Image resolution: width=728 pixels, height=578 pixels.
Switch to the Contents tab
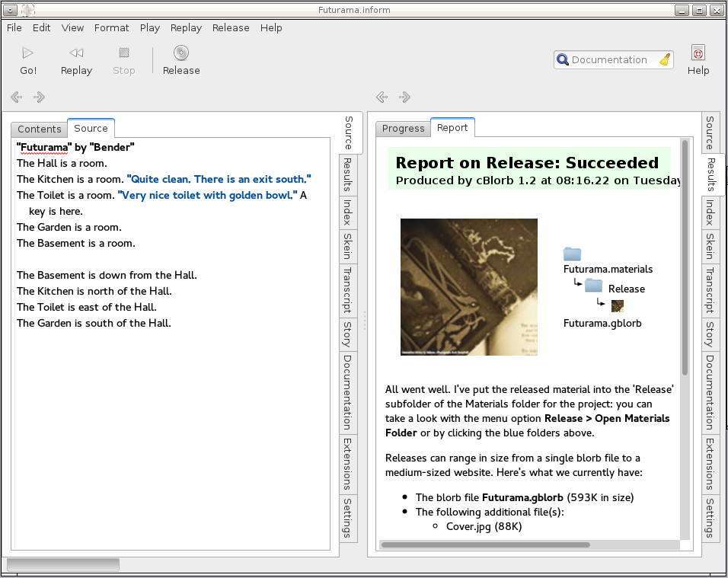pos(40,129)
